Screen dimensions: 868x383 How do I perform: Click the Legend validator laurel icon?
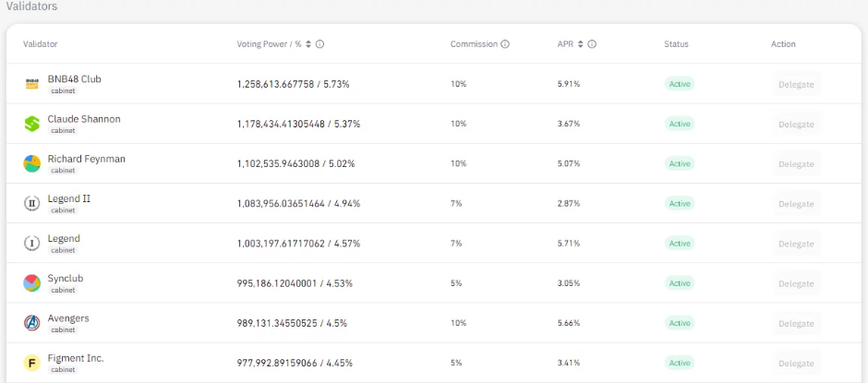32,244
